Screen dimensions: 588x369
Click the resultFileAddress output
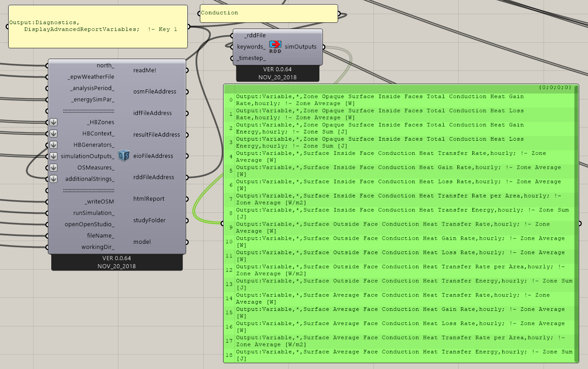157,134
